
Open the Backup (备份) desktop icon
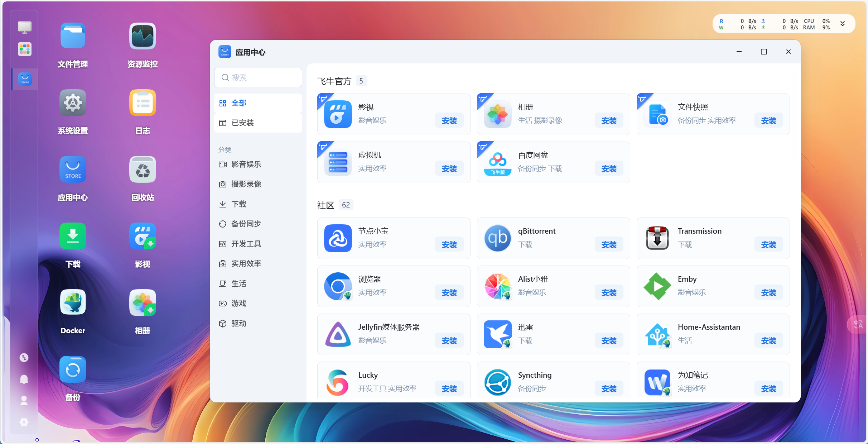[x=73, y=369]
